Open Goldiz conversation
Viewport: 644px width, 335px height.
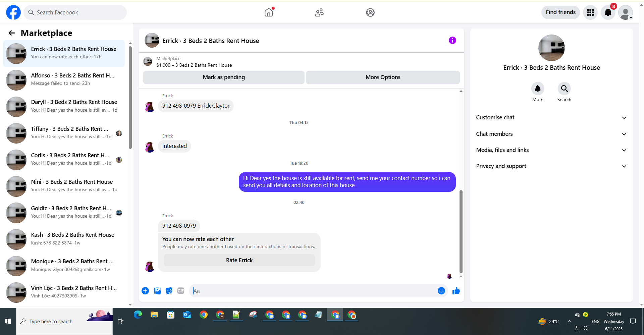pyautogui.click(x=64, y=212)
